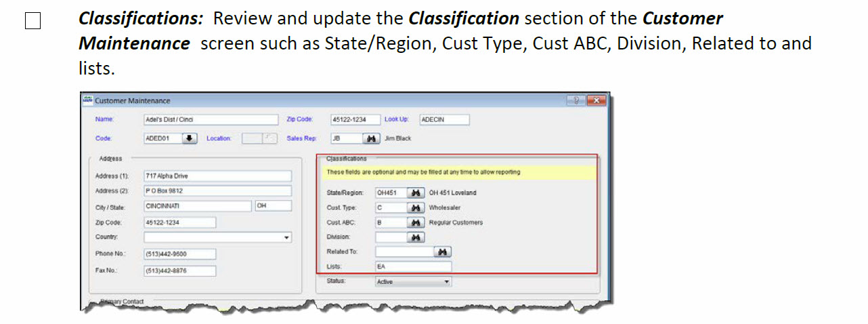Click the Code down-arrow button

(x=190, y=138)
